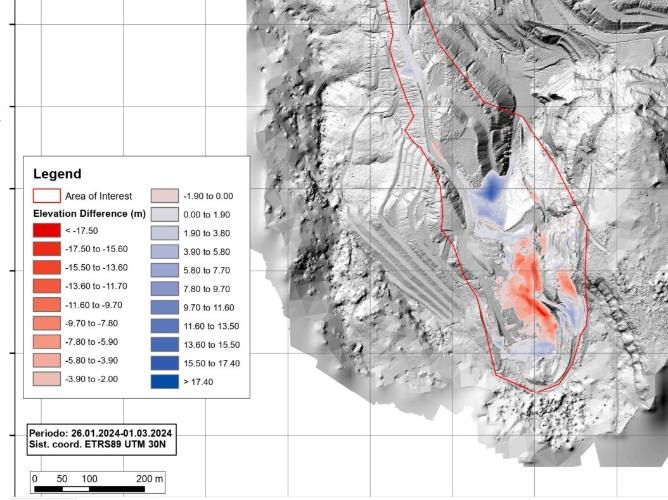Select the '-1.90 to 0.00' legend label

208,196
